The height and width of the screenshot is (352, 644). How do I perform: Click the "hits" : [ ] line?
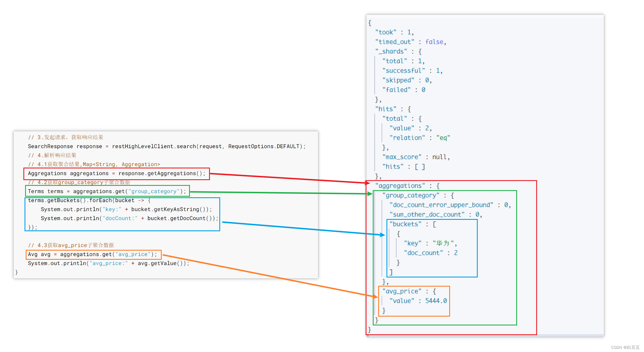pyautogui.click(x=404, y=167)
